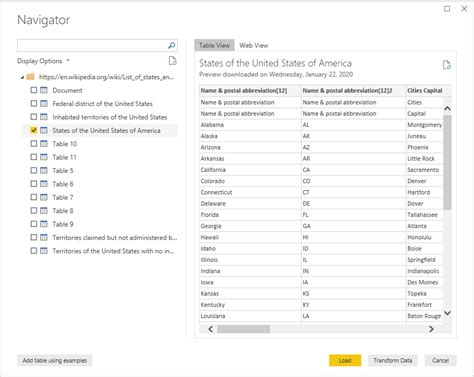Click the Name & postal abbreviation[12]2 column header
474x377 pixels.
(x=354, y=91)
